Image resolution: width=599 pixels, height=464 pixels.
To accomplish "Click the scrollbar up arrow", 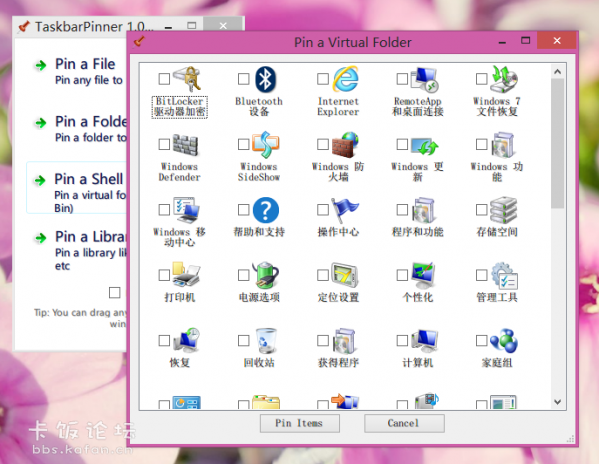I will (557, 71).
